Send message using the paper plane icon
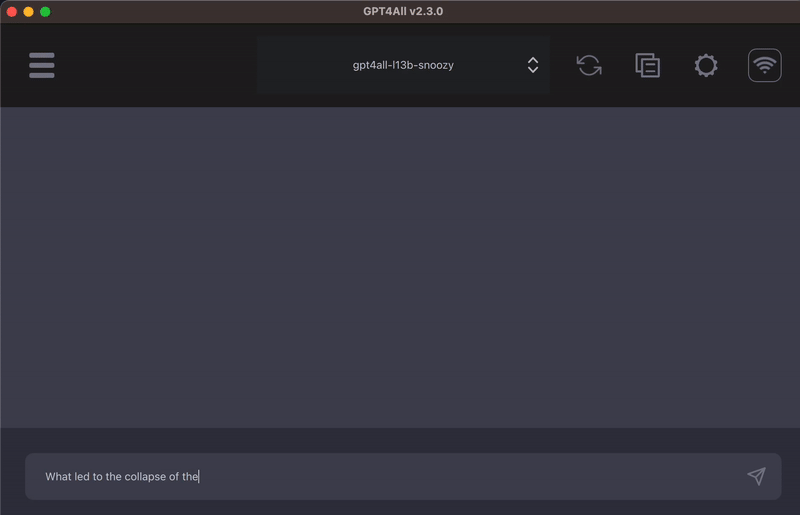 pyautogui.click(x=756, y=476)
